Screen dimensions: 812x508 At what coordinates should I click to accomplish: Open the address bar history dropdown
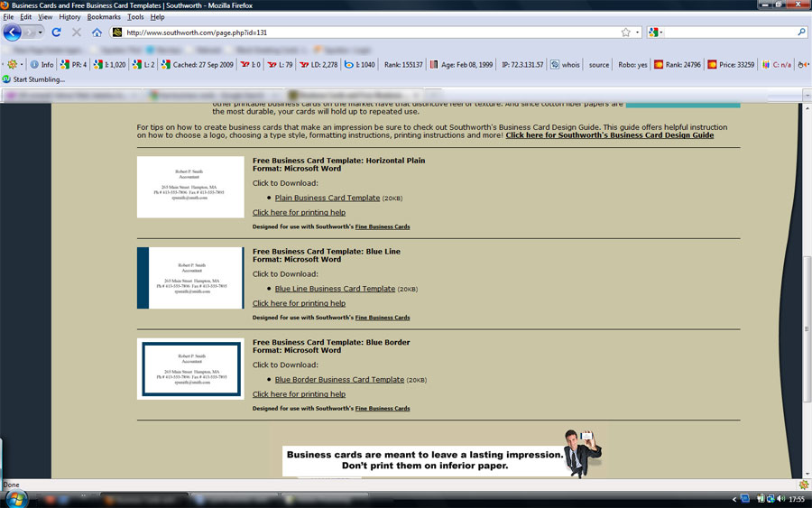tap(638, 32)
